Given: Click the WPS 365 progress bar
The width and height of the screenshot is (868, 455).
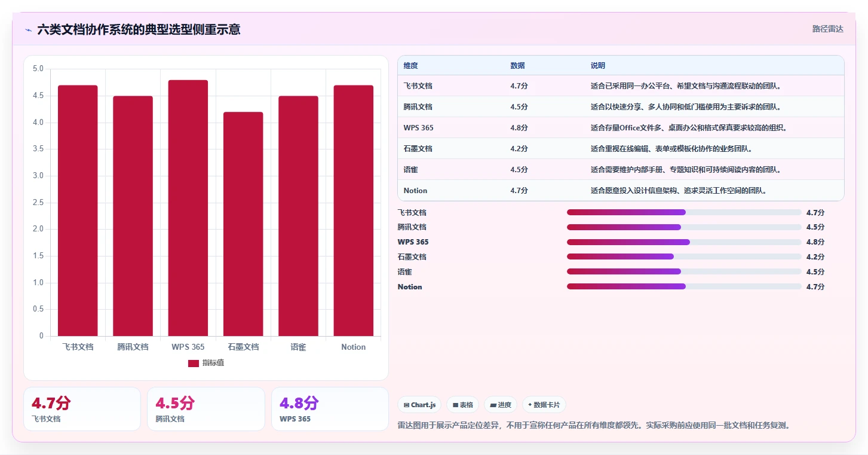Looking at the screenshot, I should 684,242.
